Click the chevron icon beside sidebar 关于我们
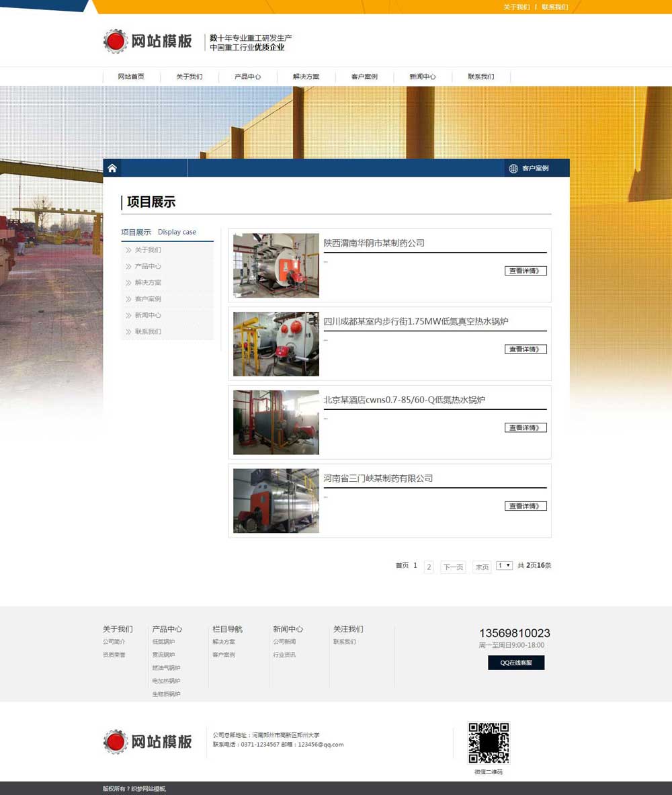Screen dimensions: 672x795 click(x=128, y=250)
